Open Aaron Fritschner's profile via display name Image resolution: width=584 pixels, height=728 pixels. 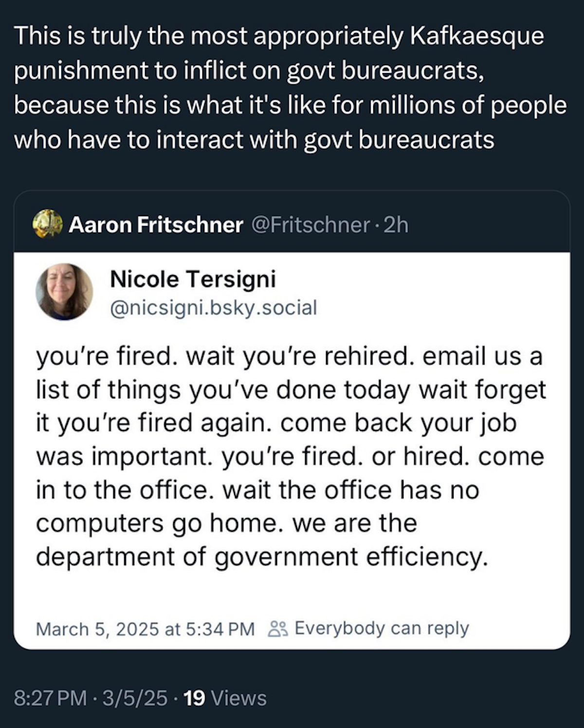pyautogui.click(x=156, y=225)
